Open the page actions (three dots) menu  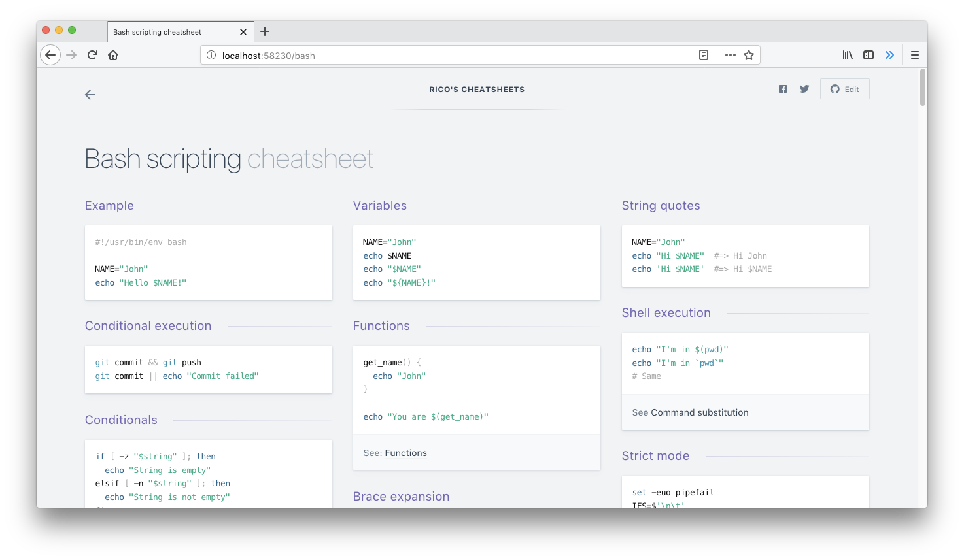730,56
